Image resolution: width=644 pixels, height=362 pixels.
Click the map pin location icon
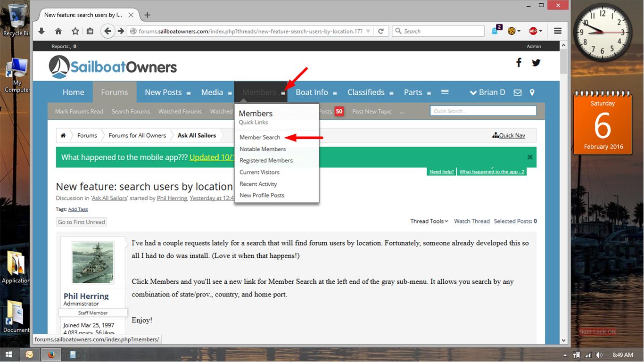pos(532,92)
